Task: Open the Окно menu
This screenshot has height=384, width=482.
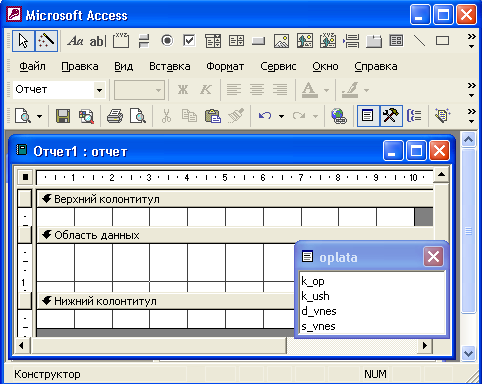Action: (x=325, y=66)
